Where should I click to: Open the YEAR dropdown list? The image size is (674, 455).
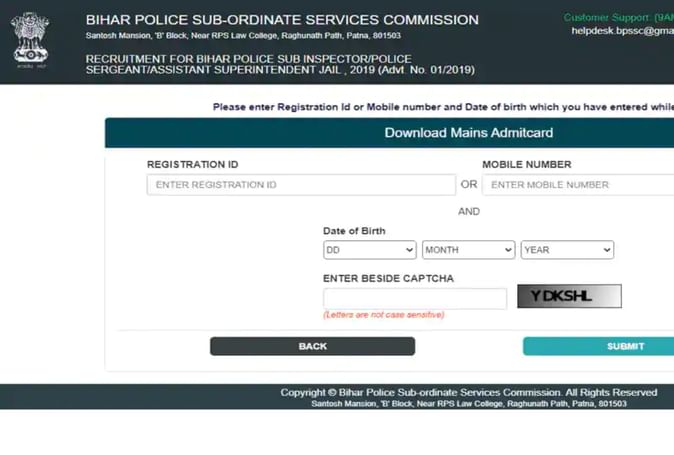coord(566,250)
